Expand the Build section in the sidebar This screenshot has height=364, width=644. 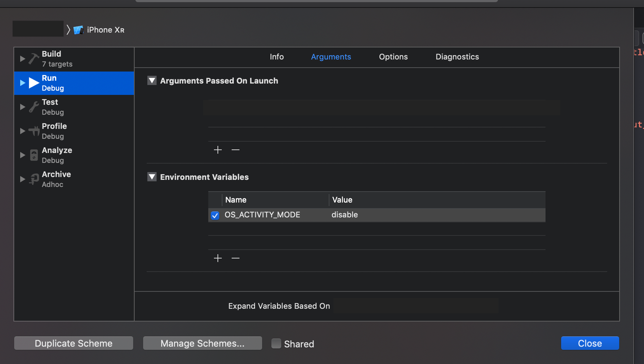click(22, 58)
